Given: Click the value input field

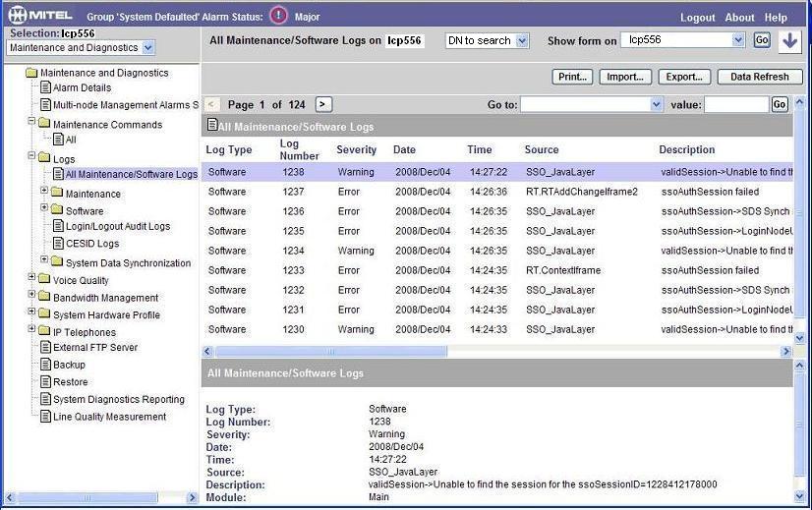Looking at the screenshot, I should [736, 104].
